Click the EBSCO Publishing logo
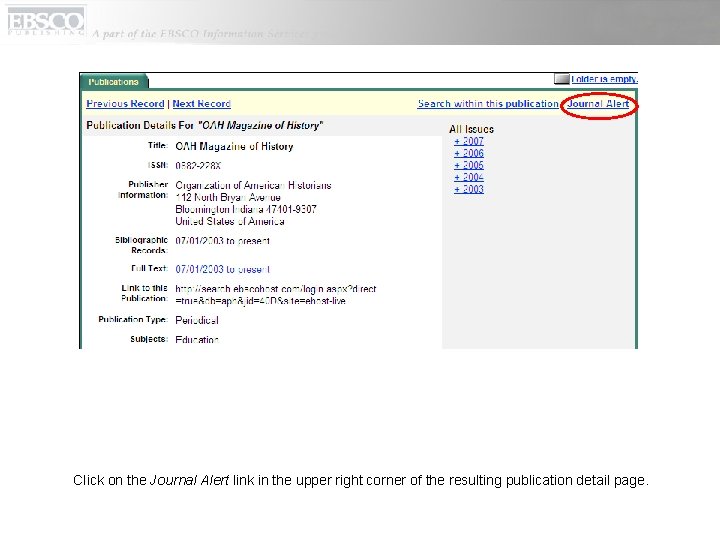720x540 pixels. click(46, 23)
